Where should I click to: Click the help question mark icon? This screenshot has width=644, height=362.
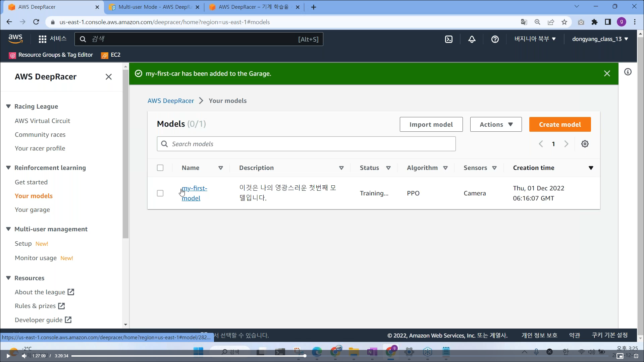(495, 39)
